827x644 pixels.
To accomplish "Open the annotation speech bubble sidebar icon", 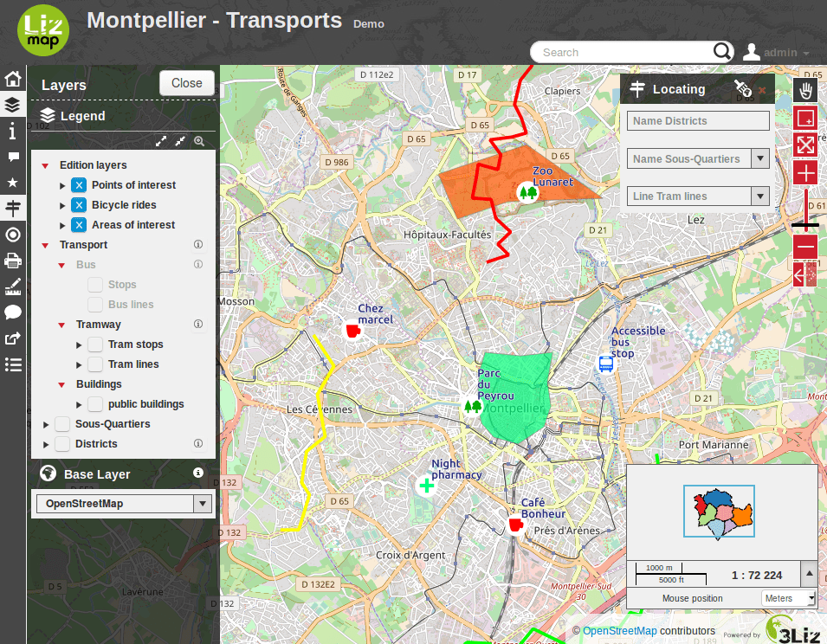I will [13, 312].
